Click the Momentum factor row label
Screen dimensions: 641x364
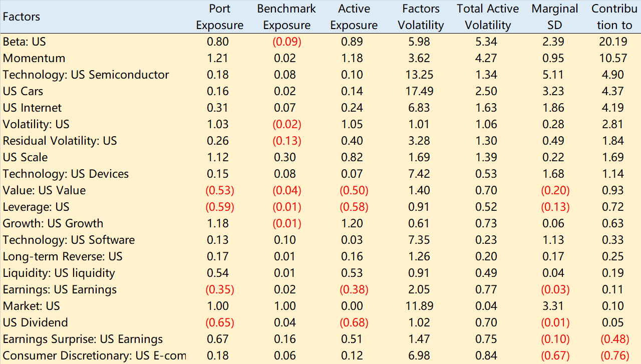(x=34, y=58)
